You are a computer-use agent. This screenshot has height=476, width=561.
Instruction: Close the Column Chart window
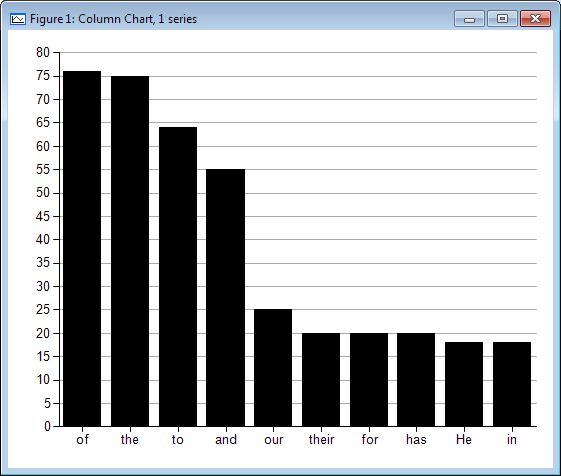pyautogui.click(x=535, y=19)
